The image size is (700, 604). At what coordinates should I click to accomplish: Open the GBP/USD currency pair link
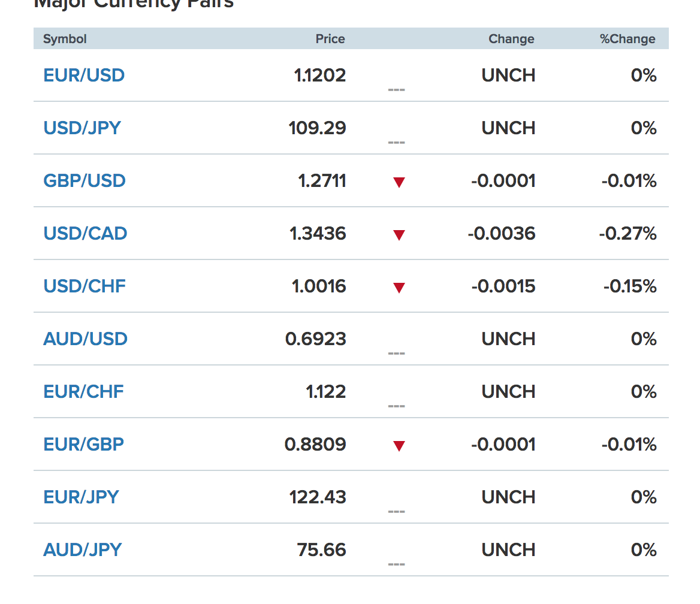[85, 181]
